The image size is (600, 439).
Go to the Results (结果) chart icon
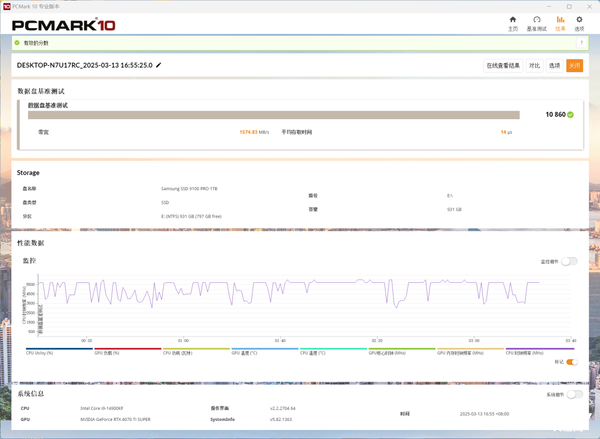tap(560, 20)
